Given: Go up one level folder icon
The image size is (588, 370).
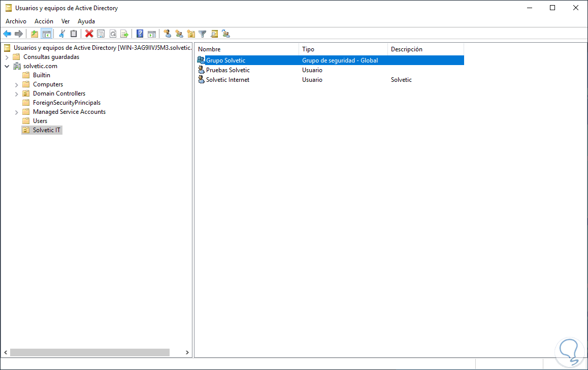Looking at the screenshot, I should (35, 34).
